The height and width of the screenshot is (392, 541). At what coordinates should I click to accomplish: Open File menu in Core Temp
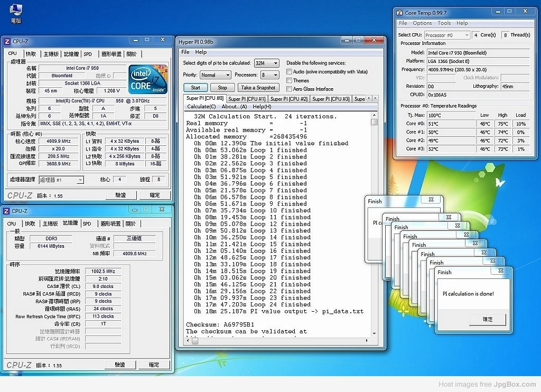point(403,23)
